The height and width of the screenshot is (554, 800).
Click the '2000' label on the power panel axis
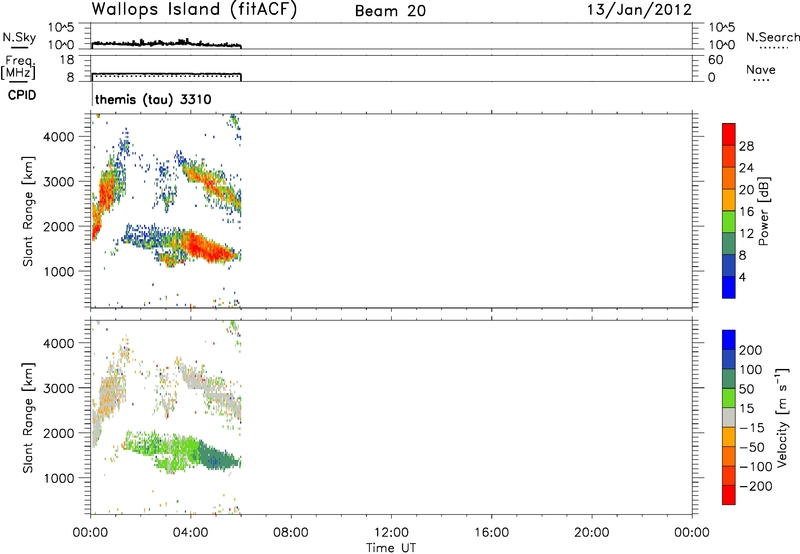(59, 226)
